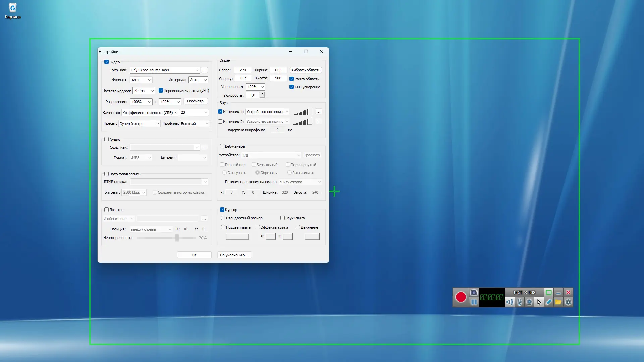Image resolution: width=644 pixels, height=362 pixels.
Task: Open the Формат .MP4 dropdown
Action: click(x=141, y=80)
